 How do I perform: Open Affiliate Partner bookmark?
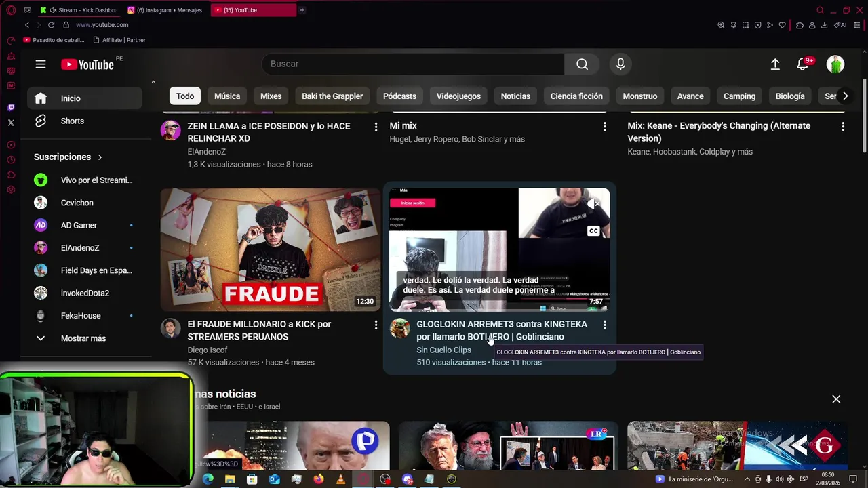coord(119,40)
